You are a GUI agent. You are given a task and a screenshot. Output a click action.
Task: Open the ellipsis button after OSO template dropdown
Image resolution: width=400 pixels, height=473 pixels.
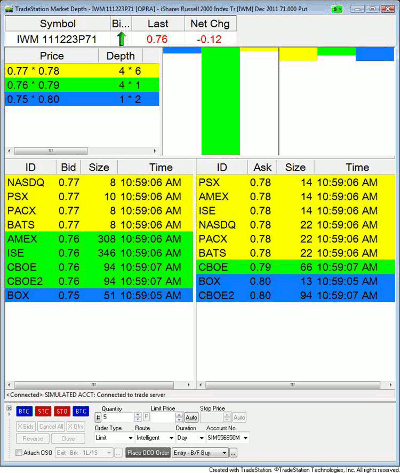[x=118, y=453]
